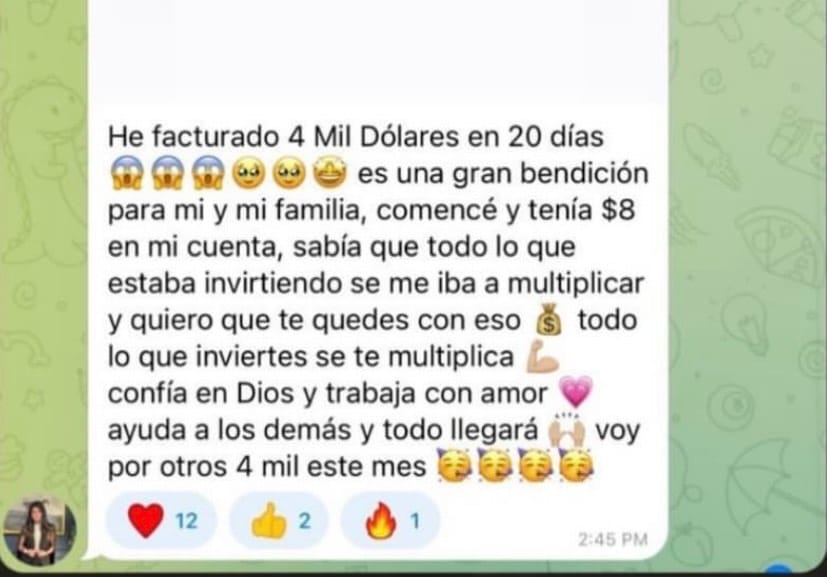
Task: Tap the star-struck grinning emoji
Action: tap(330, 173)
